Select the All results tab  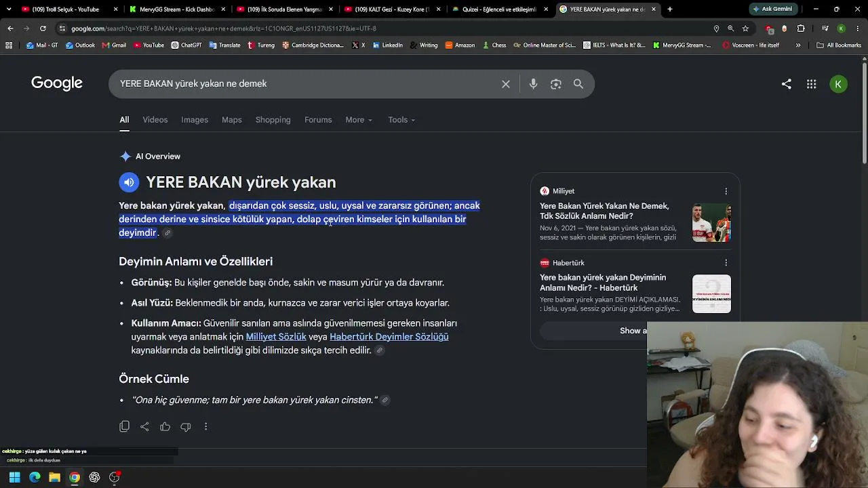(x=124, y=120)
